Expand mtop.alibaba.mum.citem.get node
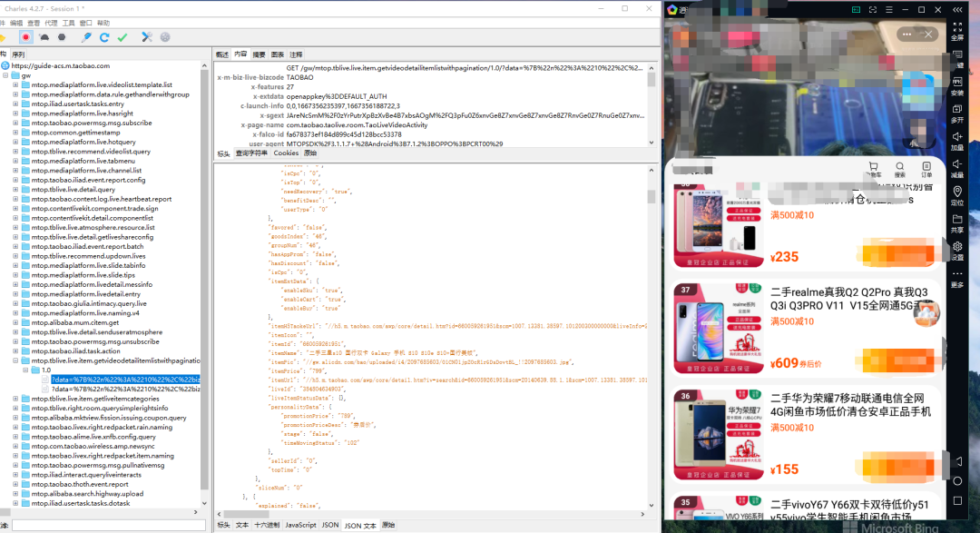Screen dimensions: 980x533 point(15,323)
